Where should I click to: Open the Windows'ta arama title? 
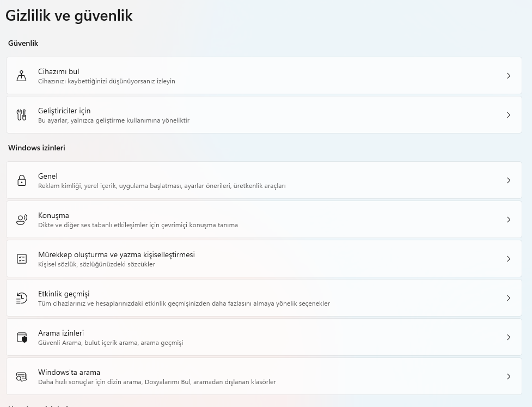click(69, 372)
